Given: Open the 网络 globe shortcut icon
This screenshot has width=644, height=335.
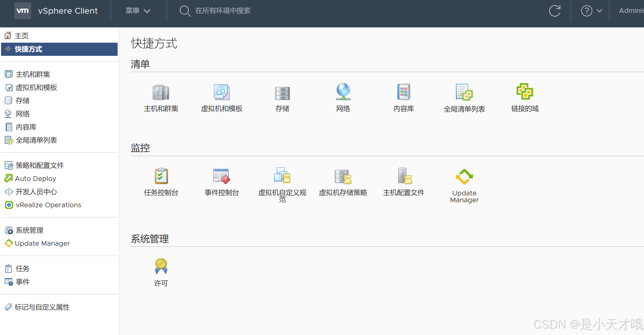Looking at the screenshot, I should pos(343,92).
